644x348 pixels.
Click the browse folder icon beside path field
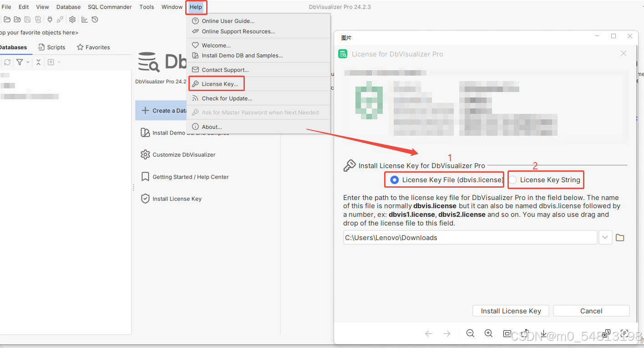tap(620, 238)
